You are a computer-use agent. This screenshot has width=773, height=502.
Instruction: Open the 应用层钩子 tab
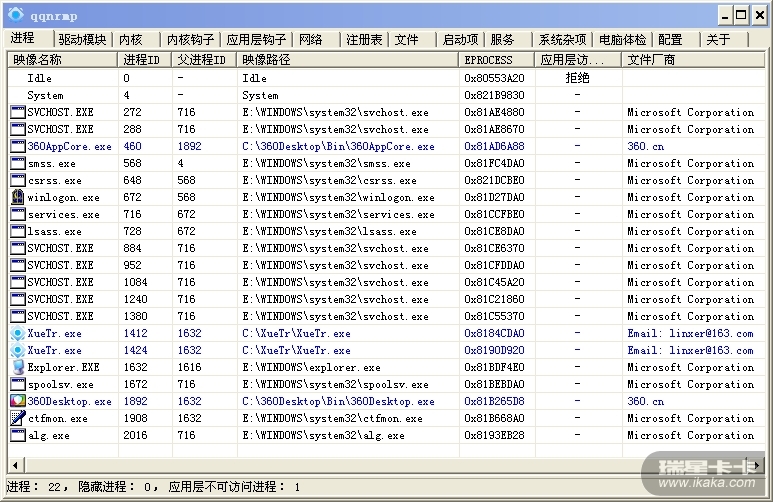pyautogui.click(x=256, y=39)
